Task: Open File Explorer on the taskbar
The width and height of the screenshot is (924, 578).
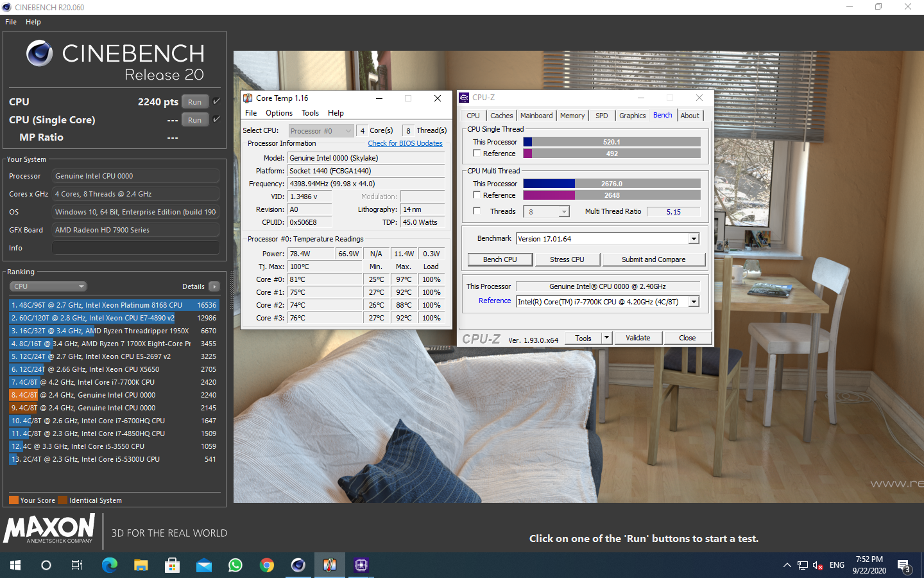Action: pos(141,565)
